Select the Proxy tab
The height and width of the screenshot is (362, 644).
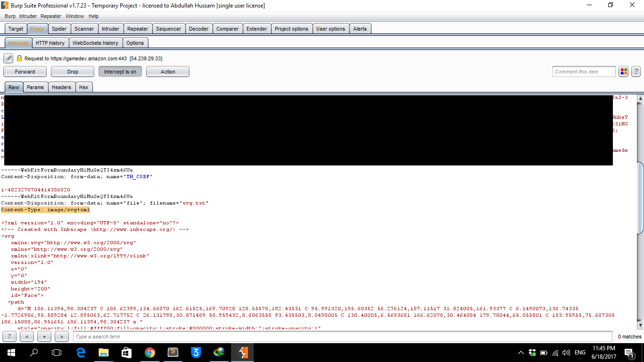click(x=37, y=29)
